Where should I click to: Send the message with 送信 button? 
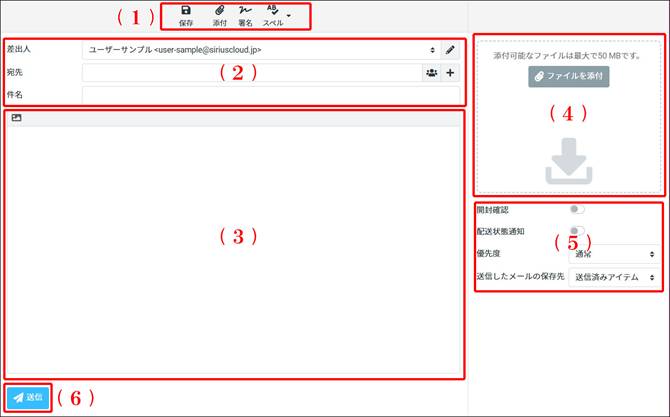(28, 397)
